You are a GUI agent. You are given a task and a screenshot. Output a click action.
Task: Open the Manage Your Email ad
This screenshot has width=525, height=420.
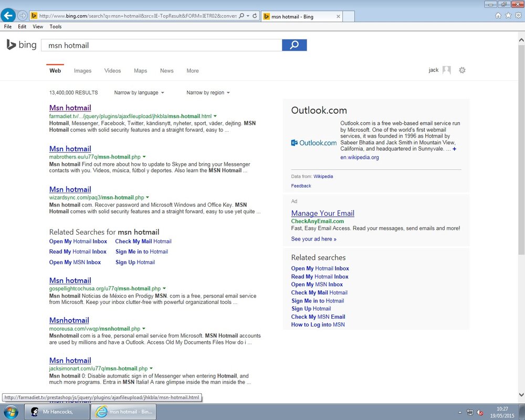323,213
